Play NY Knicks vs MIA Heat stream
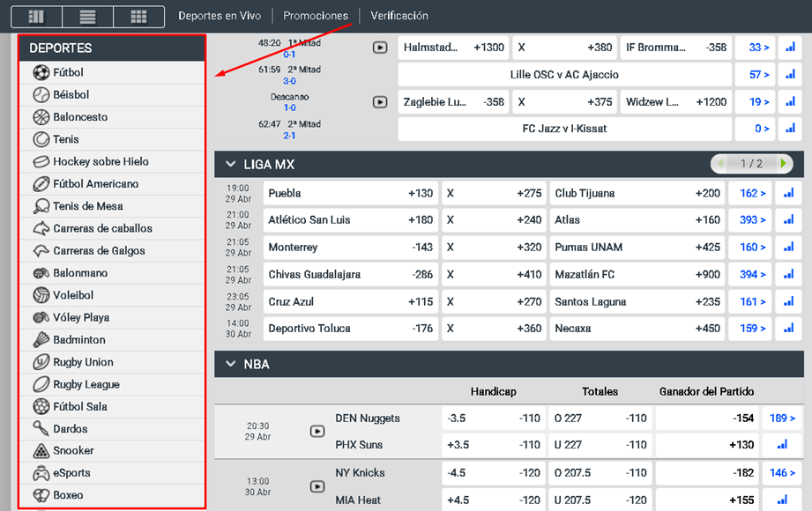 click(317, 486)
